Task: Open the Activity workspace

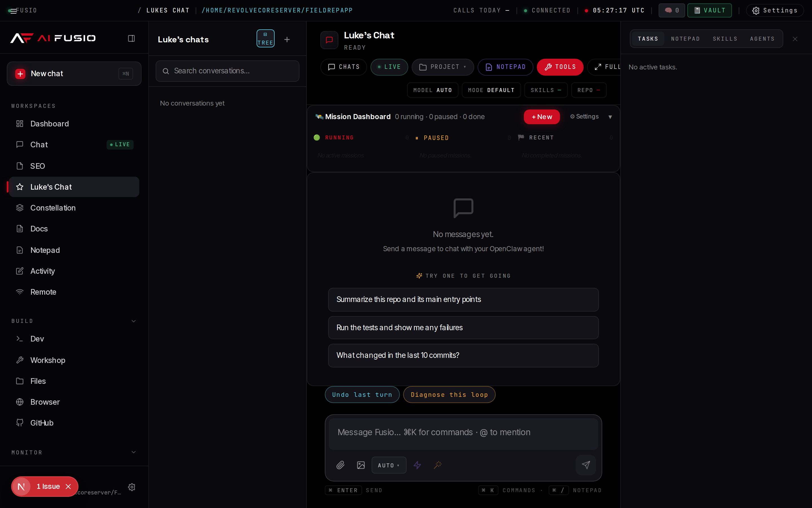Action: click(74, 271)
